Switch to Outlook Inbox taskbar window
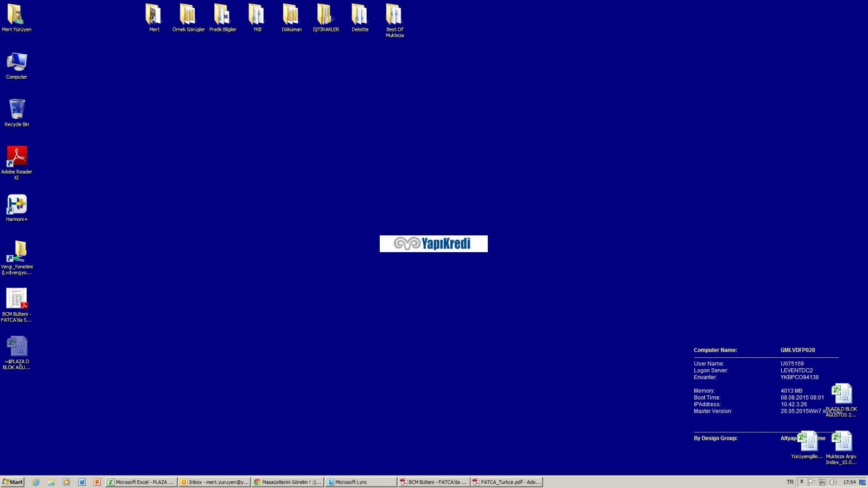 point(214,482)
